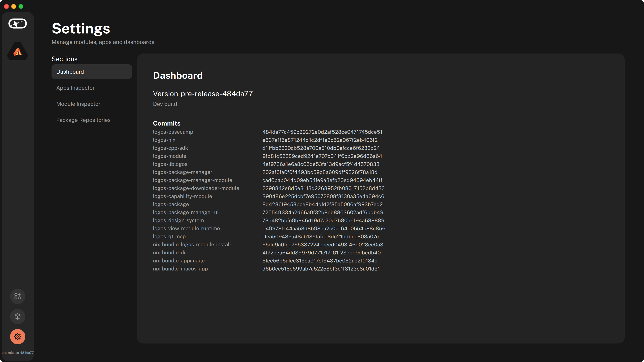Select the logos-design-system row label
The width and height of the screenshot is (644, 362).
(x=178, y=220)
